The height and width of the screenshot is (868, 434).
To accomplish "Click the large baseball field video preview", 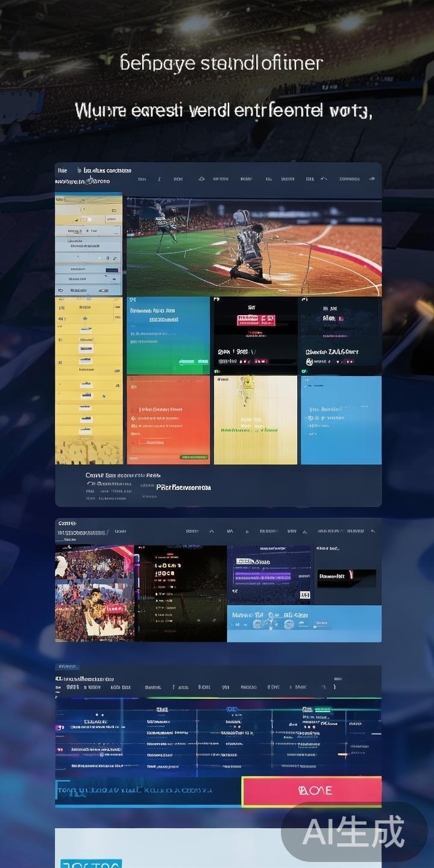I will [254, 247].
